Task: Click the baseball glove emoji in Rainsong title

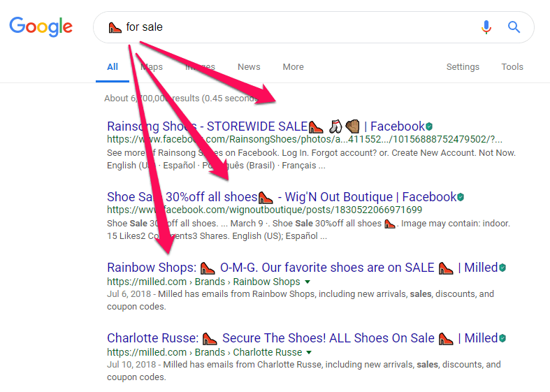Action: coord(353,126)
